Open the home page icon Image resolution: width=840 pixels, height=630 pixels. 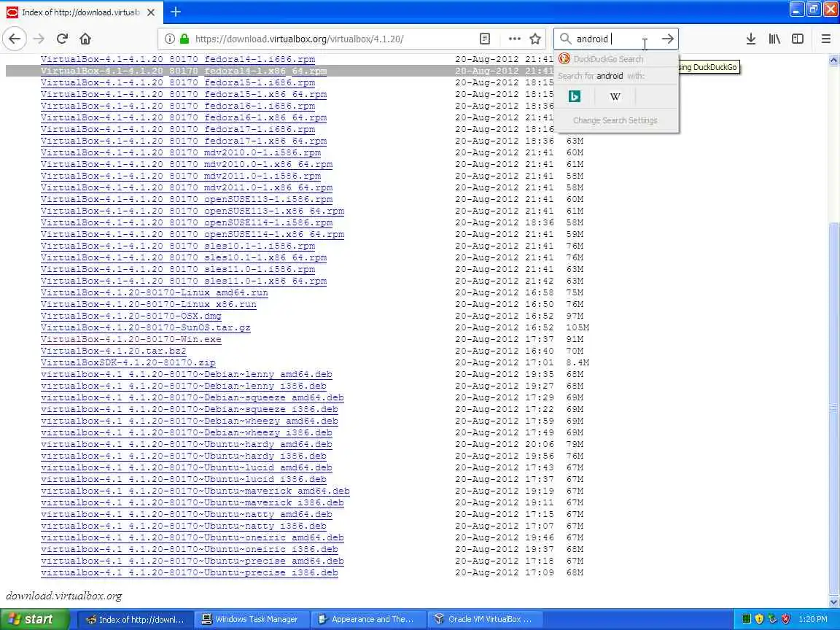(85, 39)
